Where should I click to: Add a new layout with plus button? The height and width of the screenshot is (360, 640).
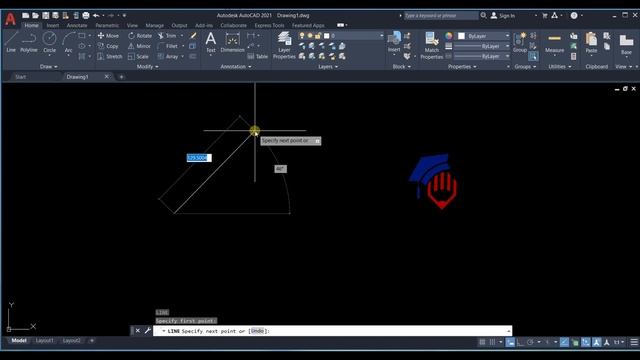(x=91, y=340)
